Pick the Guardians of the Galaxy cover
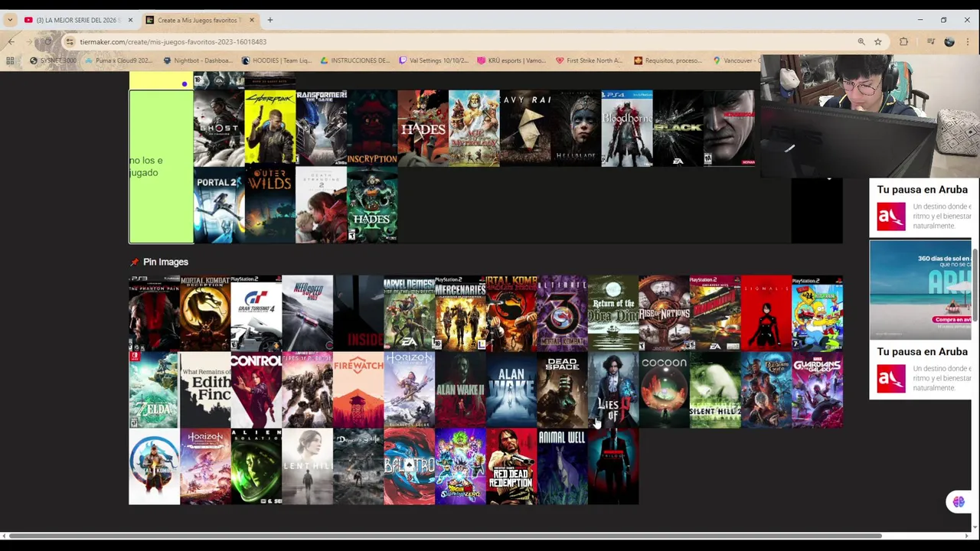Image resolution: width=980 pixels, height=551 pixels. click(817, 390)
